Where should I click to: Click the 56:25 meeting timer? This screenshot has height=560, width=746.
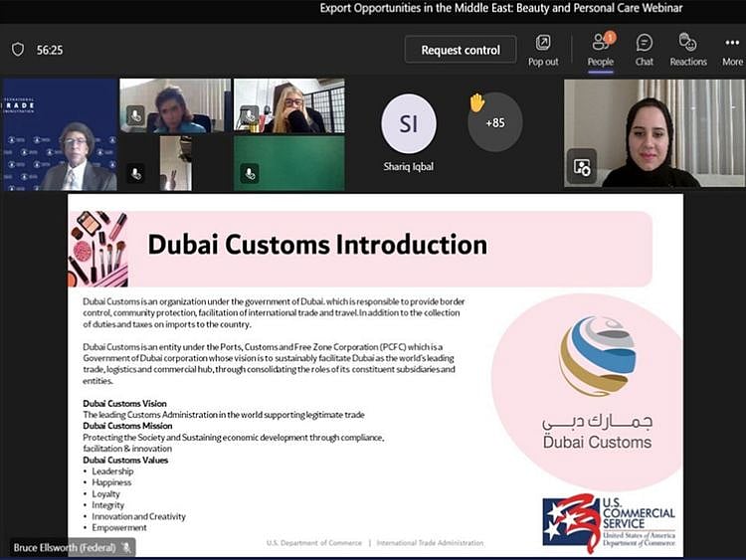pyautogui.click(x=50, y=50)
